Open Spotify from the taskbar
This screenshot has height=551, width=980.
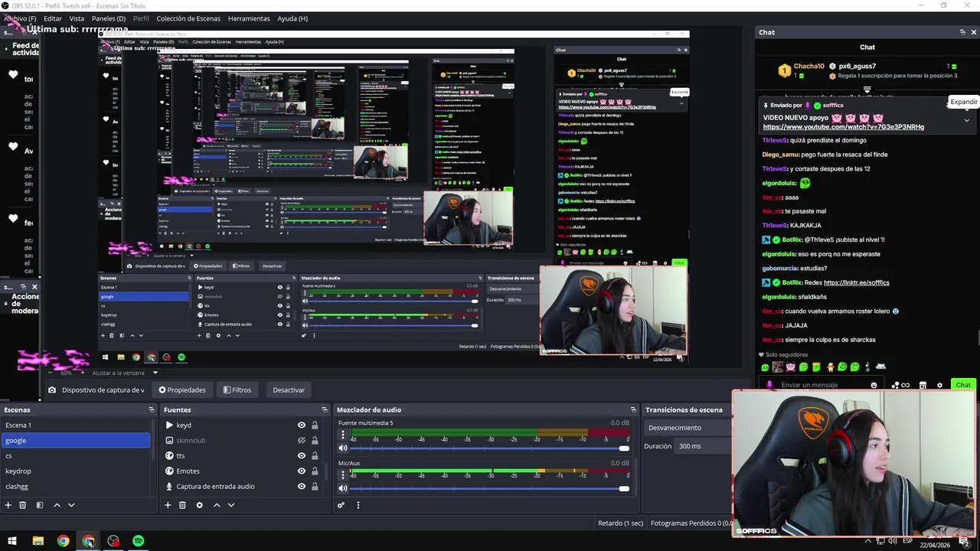point(138,541)
